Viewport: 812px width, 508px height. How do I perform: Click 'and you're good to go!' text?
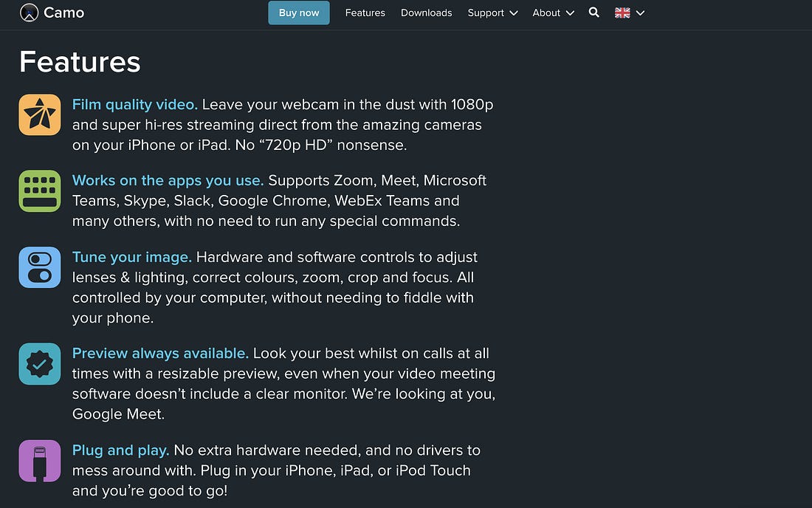[150, 490]
